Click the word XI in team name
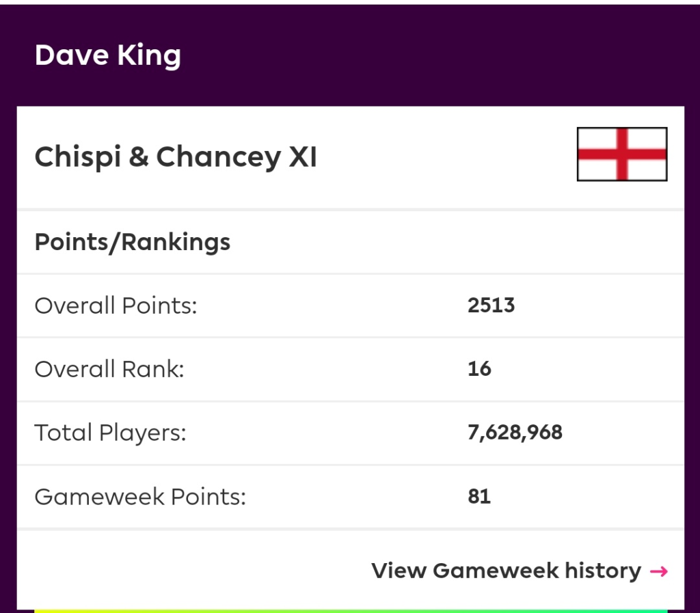Screen dimensions: 700x613 coord(302,158)
